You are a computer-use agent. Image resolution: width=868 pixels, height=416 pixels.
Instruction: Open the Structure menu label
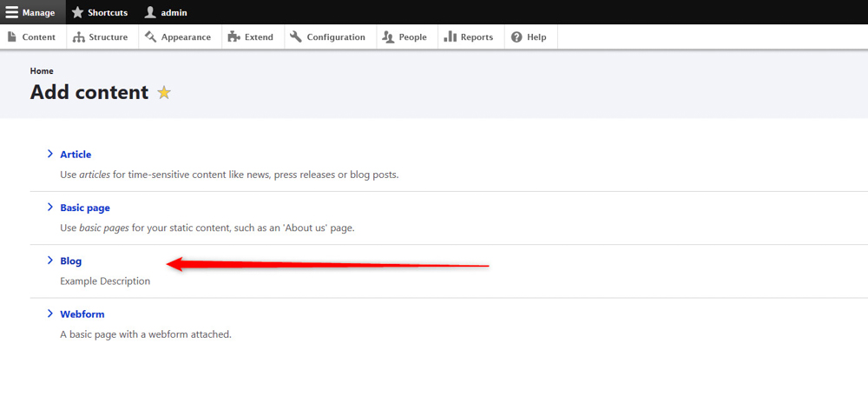tap(109, 37)
